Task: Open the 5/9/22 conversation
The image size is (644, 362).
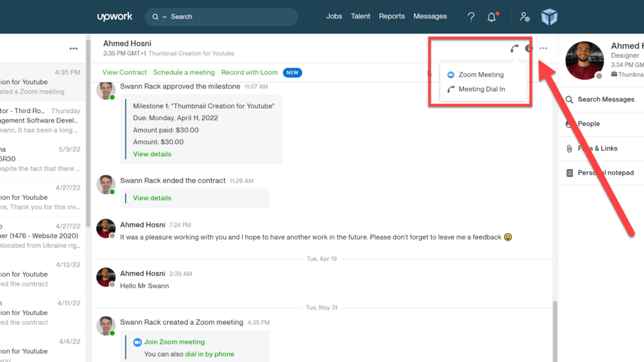Action: click(x=43, y=159)
